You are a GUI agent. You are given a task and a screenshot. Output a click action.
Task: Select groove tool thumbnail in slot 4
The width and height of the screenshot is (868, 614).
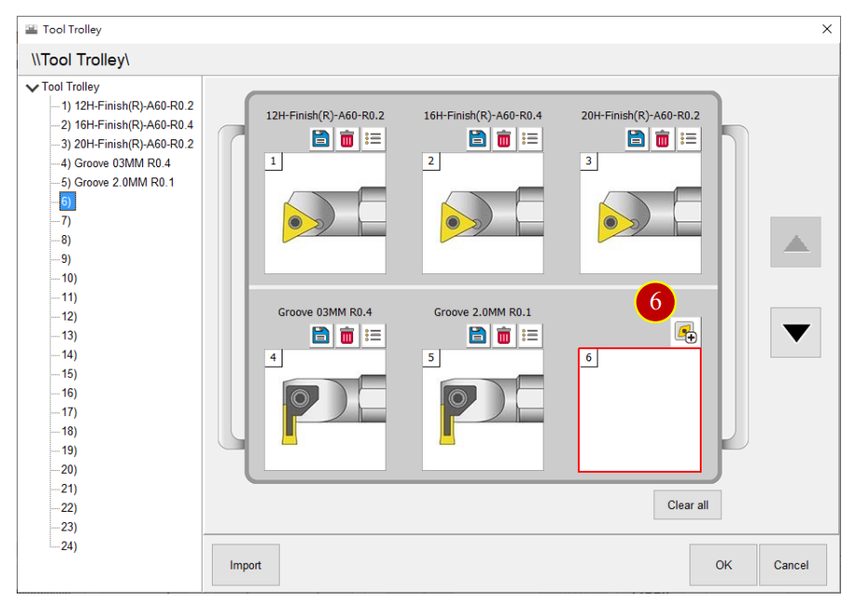pos(325,411)
